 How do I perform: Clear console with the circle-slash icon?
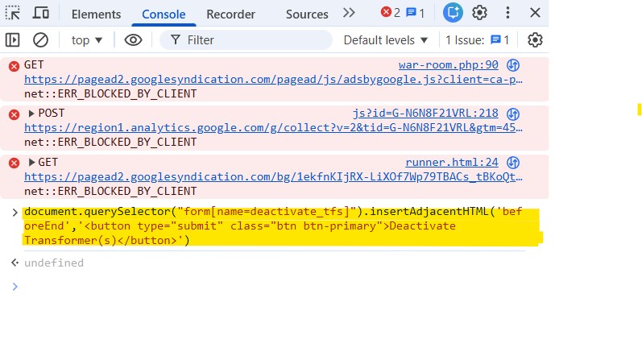(40, 40)
